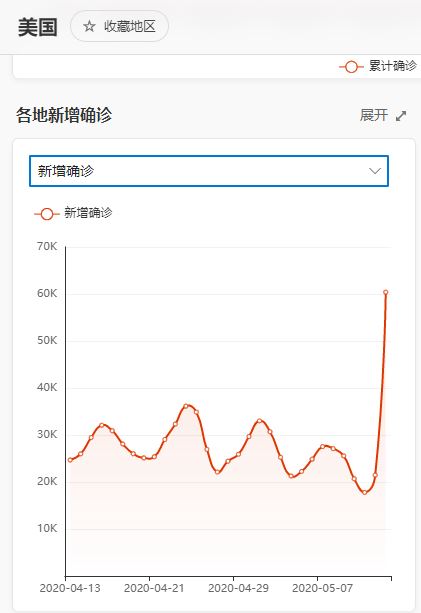This screenshot has height=613, width=421.
Task: Select the final peak data point near 60K
Action: 385,292
